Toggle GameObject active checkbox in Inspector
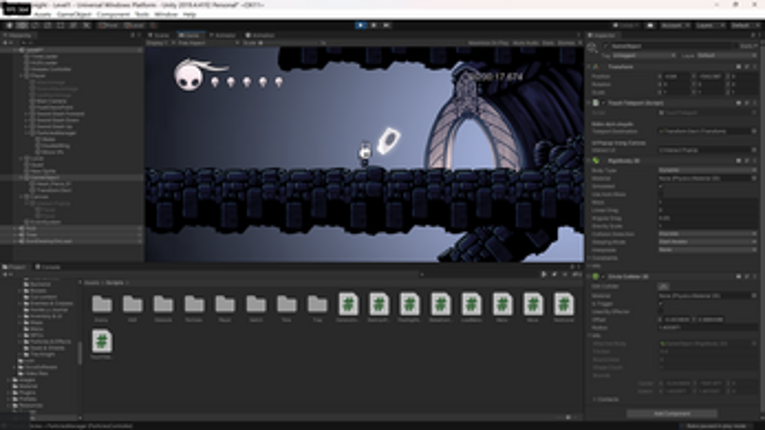The image size is (765, 430). click(x=606, y=46)
